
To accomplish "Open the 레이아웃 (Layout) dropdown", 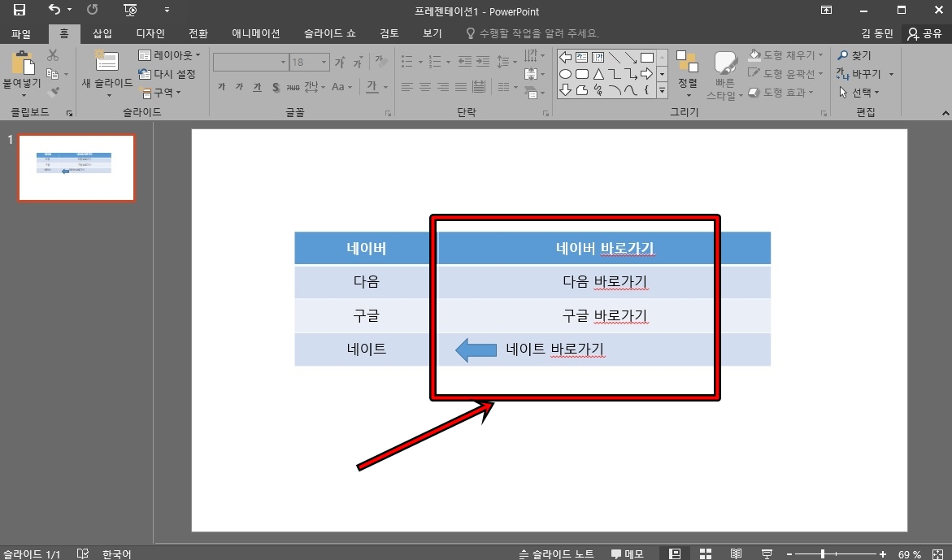I will [x=169, y=55].
